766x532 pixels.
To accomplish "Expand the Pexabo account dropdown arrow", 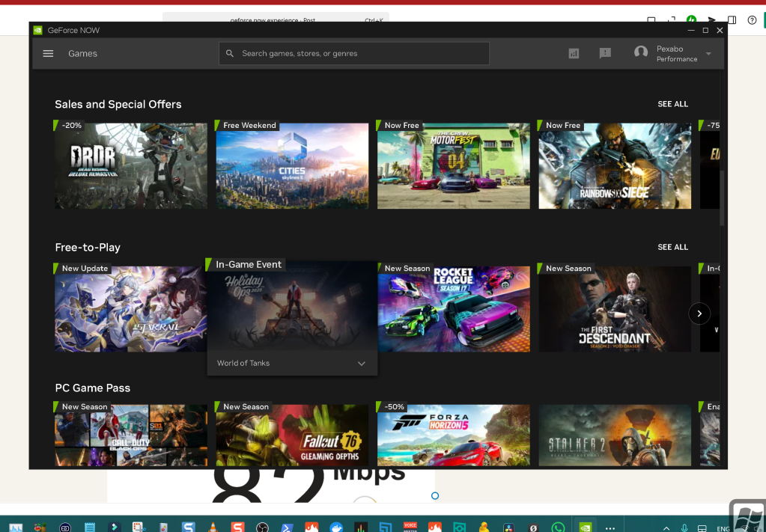I will pyautogui.click(x=708, y=54).
